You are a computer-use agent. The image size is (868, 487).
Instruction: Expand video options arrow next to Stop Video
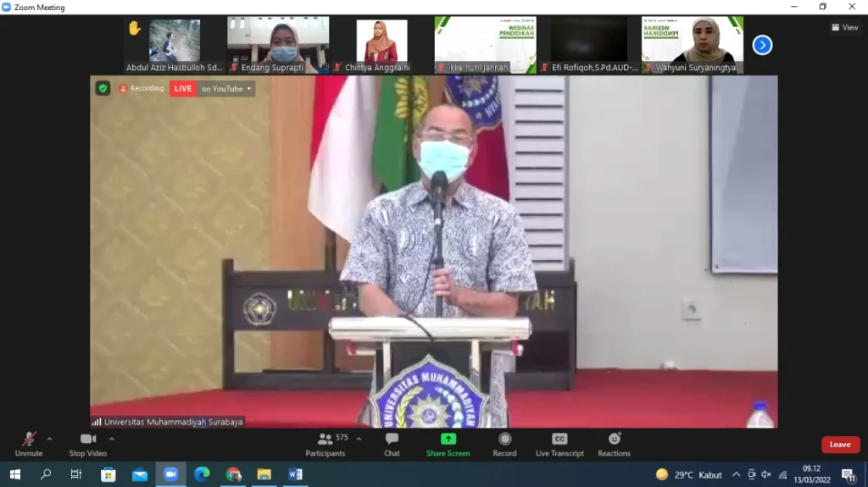click(x=112, y=439)
